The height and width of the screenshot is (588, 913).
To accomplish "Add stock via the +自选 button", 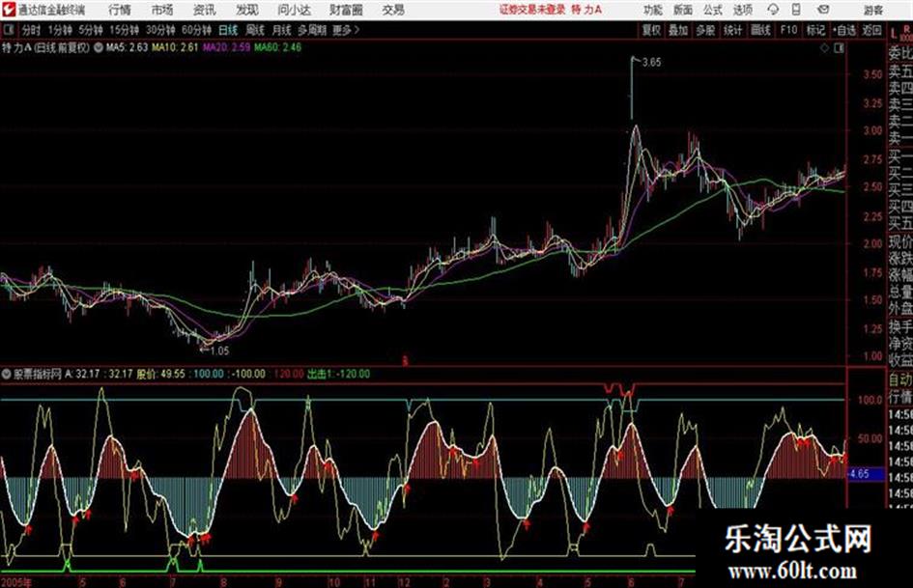I will (x=844, y=30).
